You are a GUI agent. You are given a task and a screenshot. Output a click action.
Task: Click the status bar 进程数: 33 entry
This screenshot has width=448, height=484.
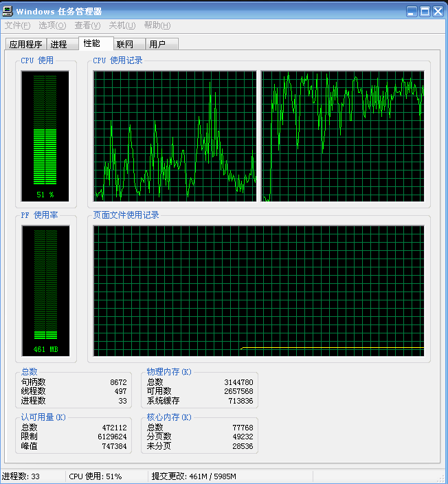pos(21,476)
